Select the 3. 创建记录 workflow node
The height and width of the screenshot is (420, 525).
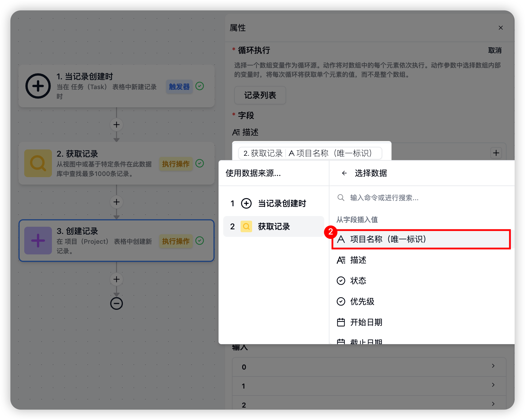tap(117, 241)
